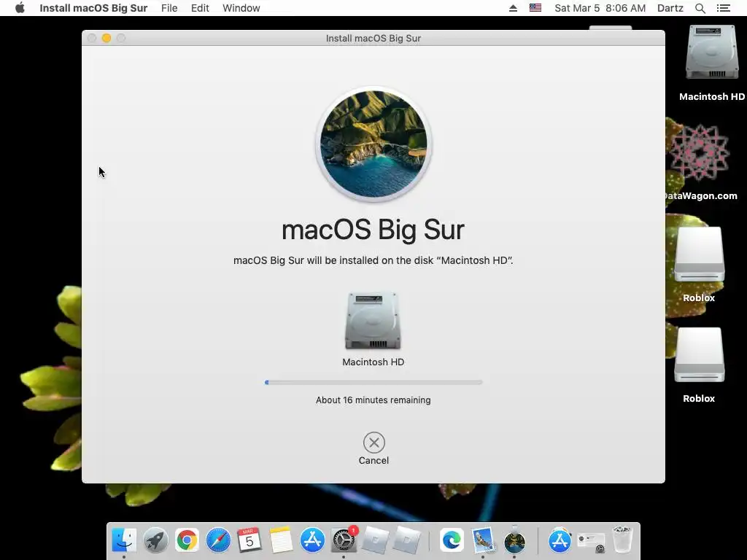This screenshot has height=560, width=747.
Task: Click the Big Sur installer Dock icon
Action: coord(514,540)
